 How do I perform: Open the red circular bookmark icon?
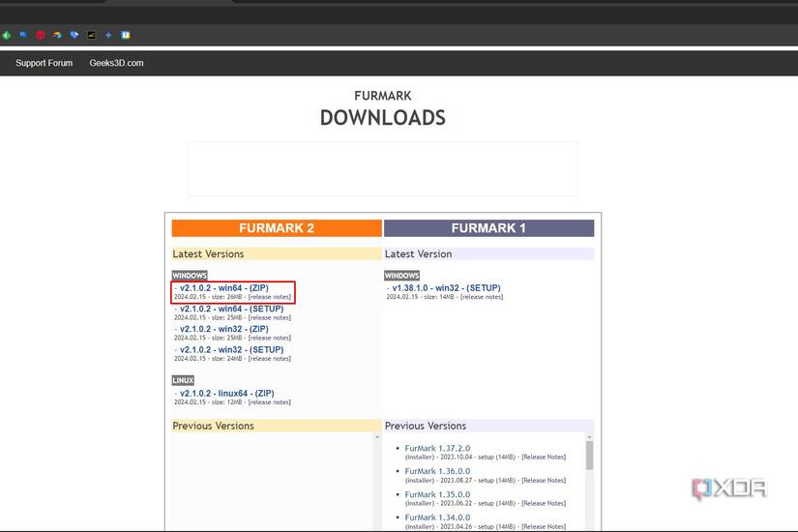[41, 35]
